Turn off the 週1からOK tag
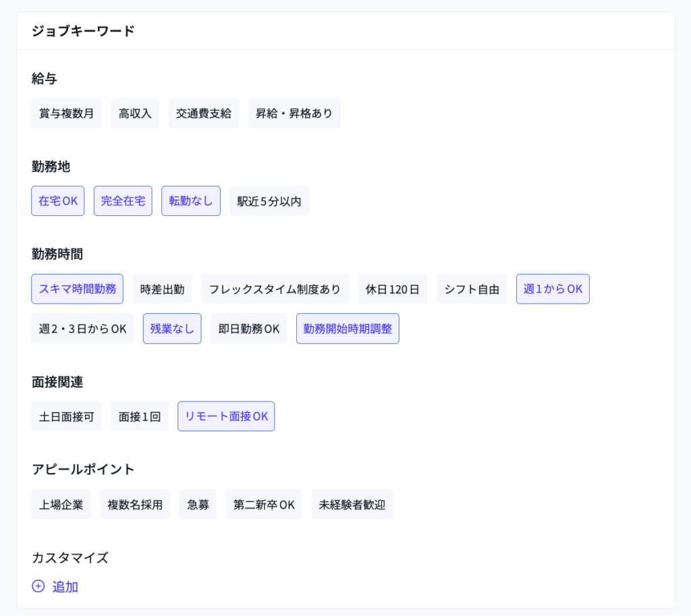This screenshot has height=616, width=691. click(x=553, y=289)
